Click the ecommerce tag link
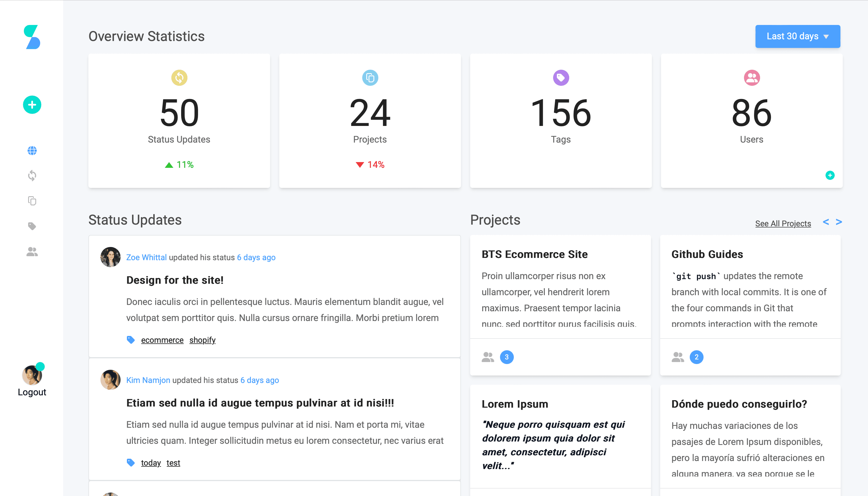 162,340
